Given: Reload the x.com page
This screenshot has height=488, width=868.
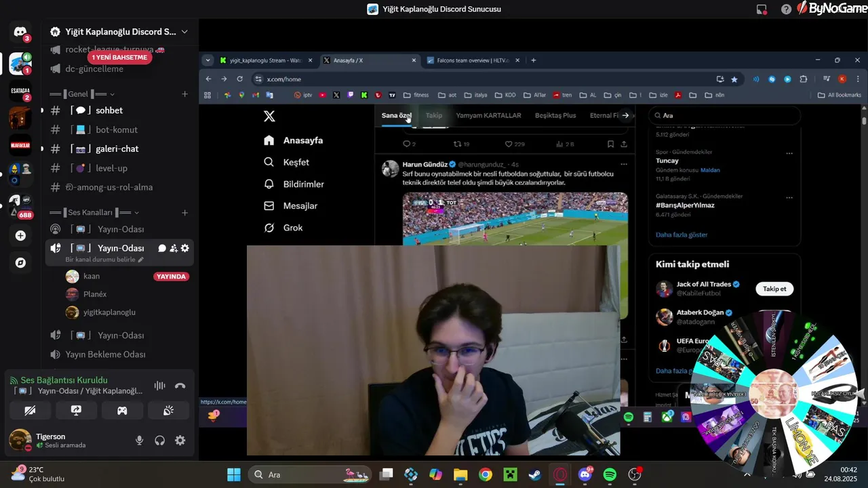Looking at the screenshot, I should (239, 79).
